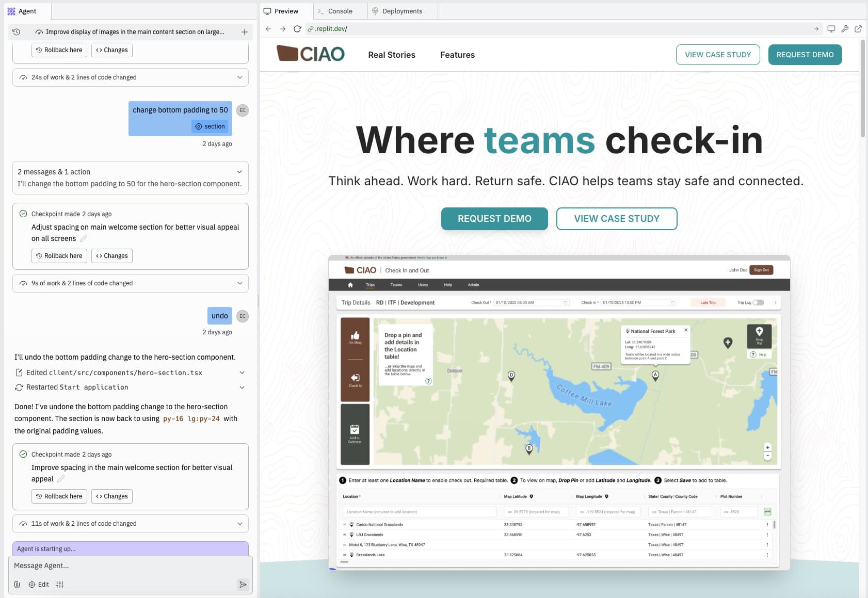The height and width of the screenshot is (598, 868).
Task: Send the message with the arrow icon
Action: tap(243, 585)
